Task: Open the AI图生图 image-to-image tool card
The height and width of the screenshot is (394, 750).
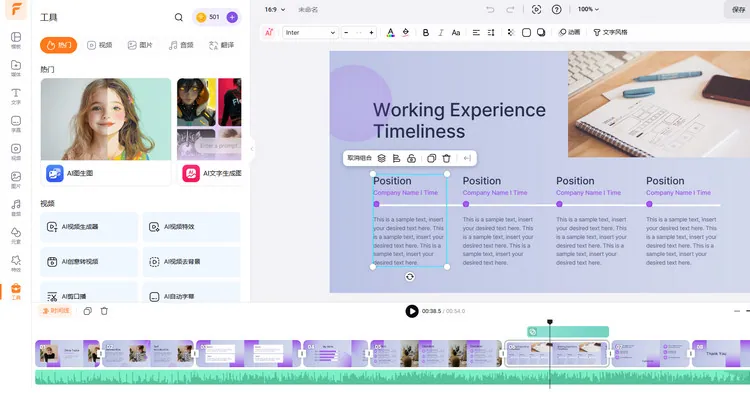Action: (106, 131)
